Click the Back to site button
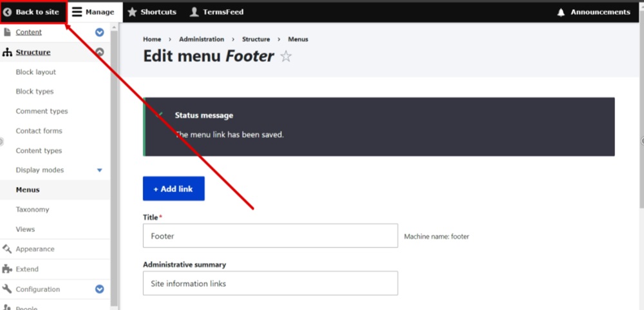This screenshot has height=310, width=644. 33,12
